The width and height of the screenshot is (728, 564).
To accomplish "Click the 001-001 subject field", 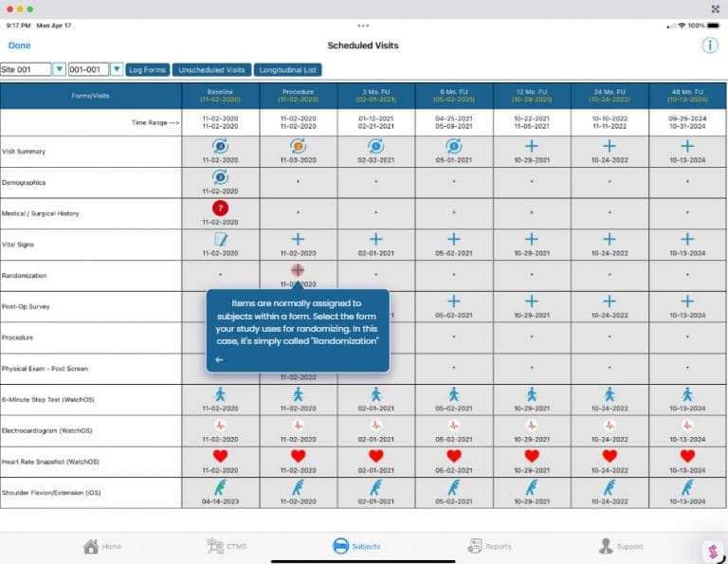I will pyautogui.click(x=89, y=69).
